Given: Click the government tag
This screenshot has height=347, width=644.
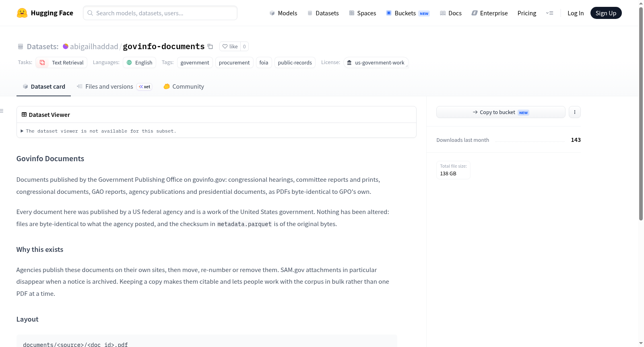Looking at the screenshot, I should (x=195, y=62).
